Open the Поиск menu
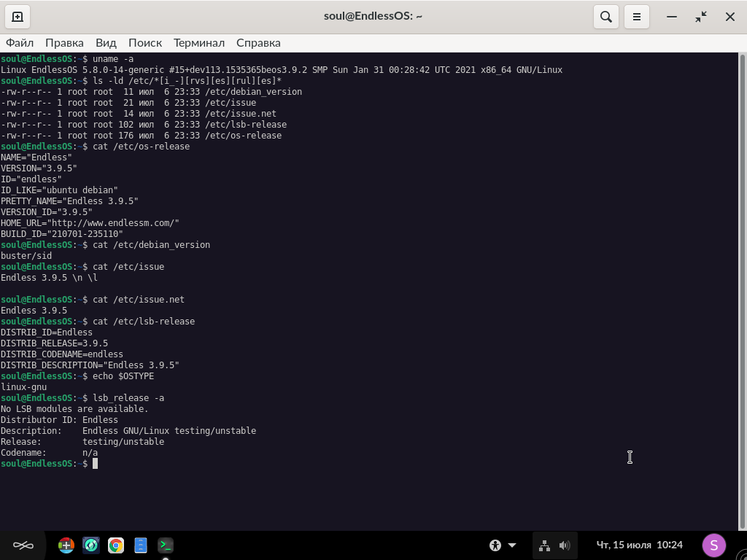 click(145, 43)
